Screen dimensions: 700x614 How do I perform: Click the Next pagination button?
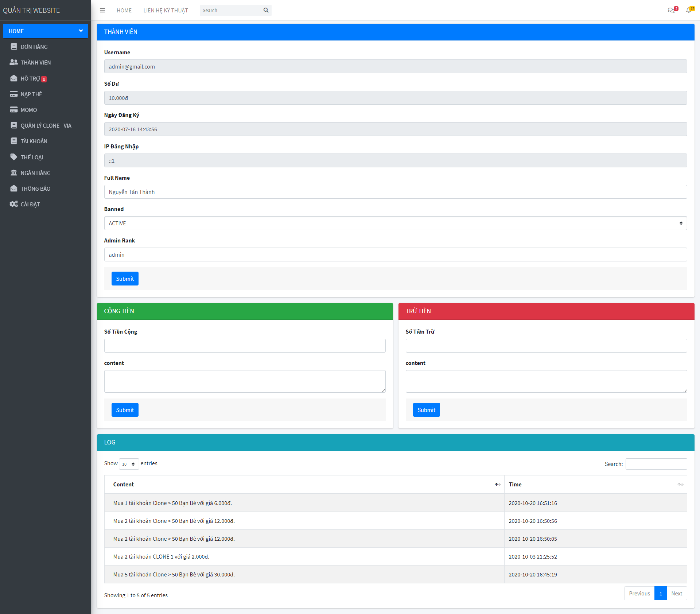pos(676,593)
